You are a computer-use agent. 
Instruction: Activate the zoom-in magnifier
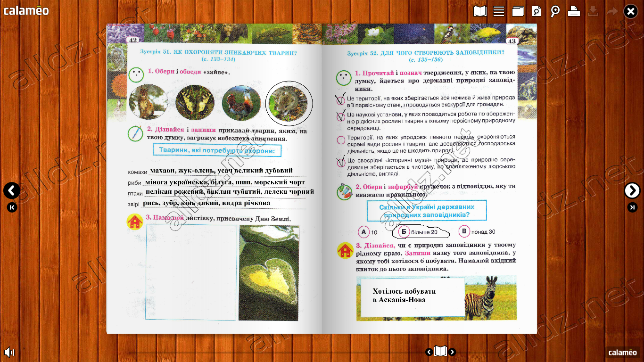[x=555, y=11]
